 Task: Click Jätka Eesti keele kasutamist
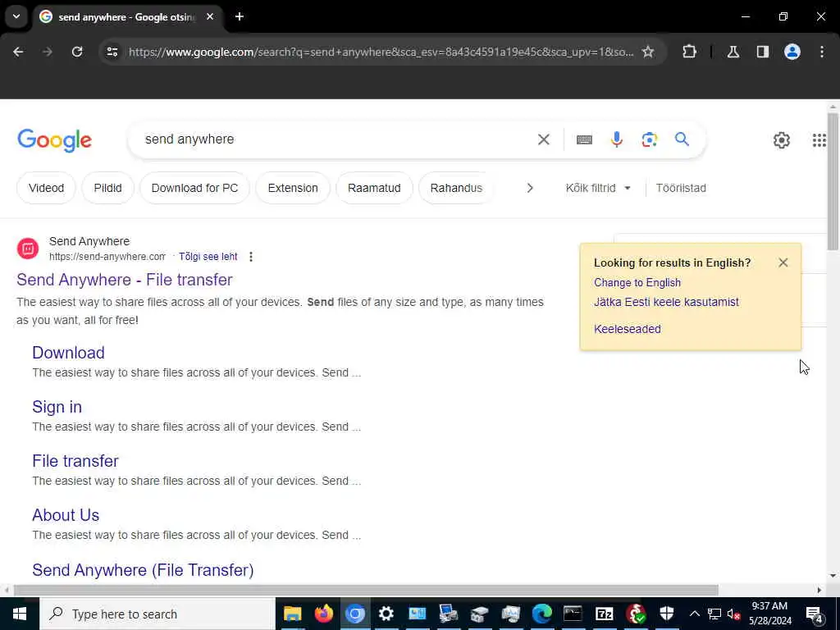click(x=666, y=302)
